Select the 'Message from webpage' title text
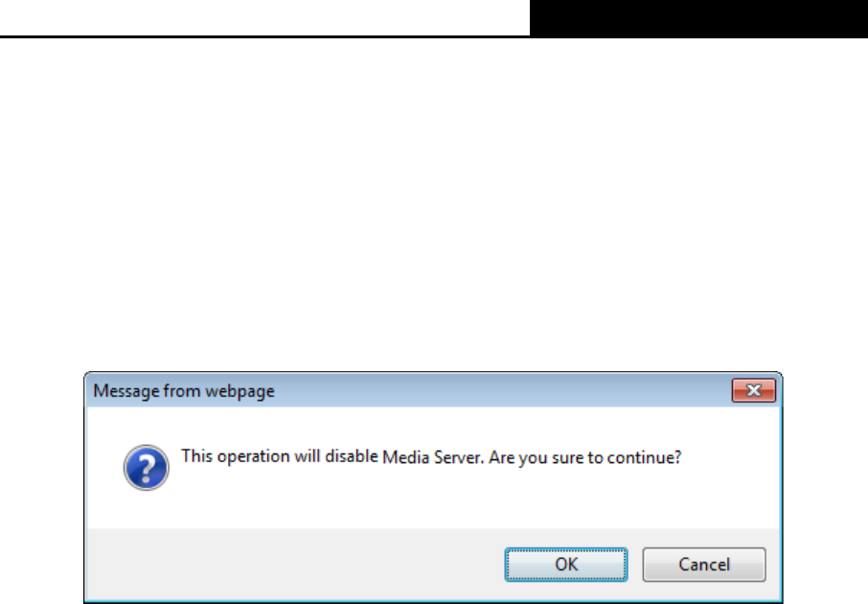This screenshot has width=868, height=604. coord(184,391)
